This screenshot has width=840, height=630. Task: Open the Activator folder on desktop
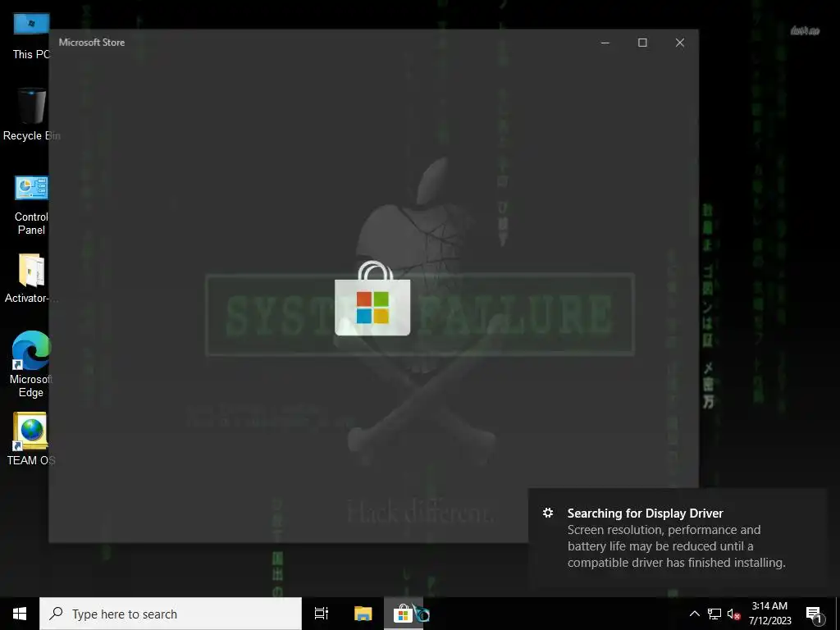[x=31, y=279]
